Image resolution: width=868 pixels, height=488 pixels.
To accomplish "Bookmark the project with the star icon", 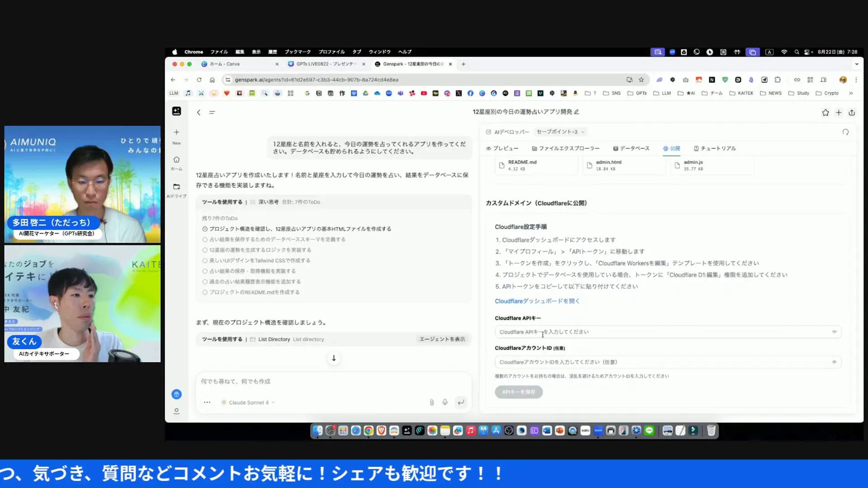I will pos(826,113).
